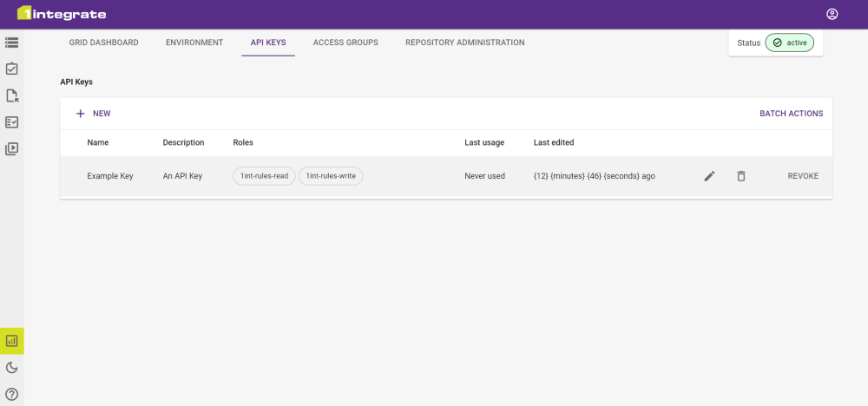Click the 1int-rules-read role chip
Viewport: 868px width, 406px height.
pos(264,176)
